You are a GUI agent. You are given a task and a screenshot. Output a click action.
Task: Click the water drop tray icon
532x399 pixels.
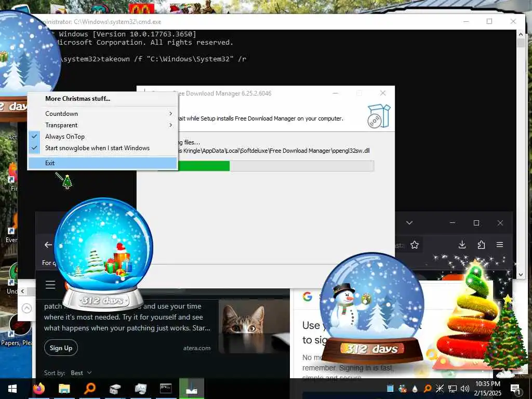pyautogui.click(x=415, y=389)
